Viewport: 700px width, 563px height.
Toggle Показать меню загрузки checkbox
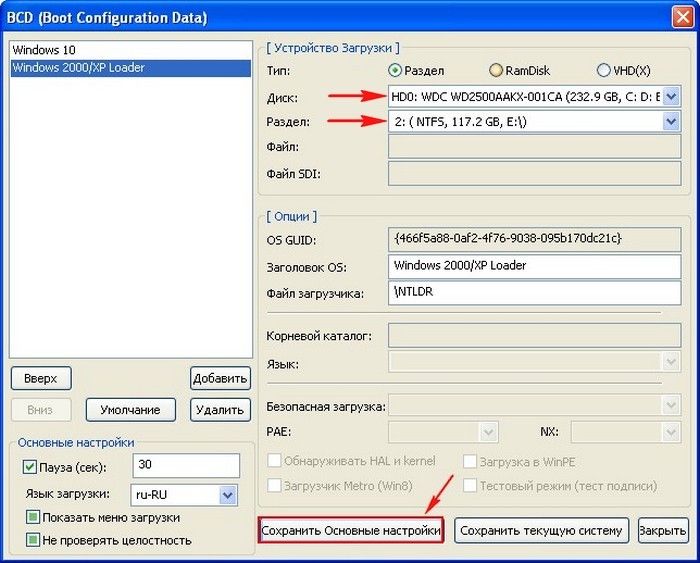tap(33, 517)
